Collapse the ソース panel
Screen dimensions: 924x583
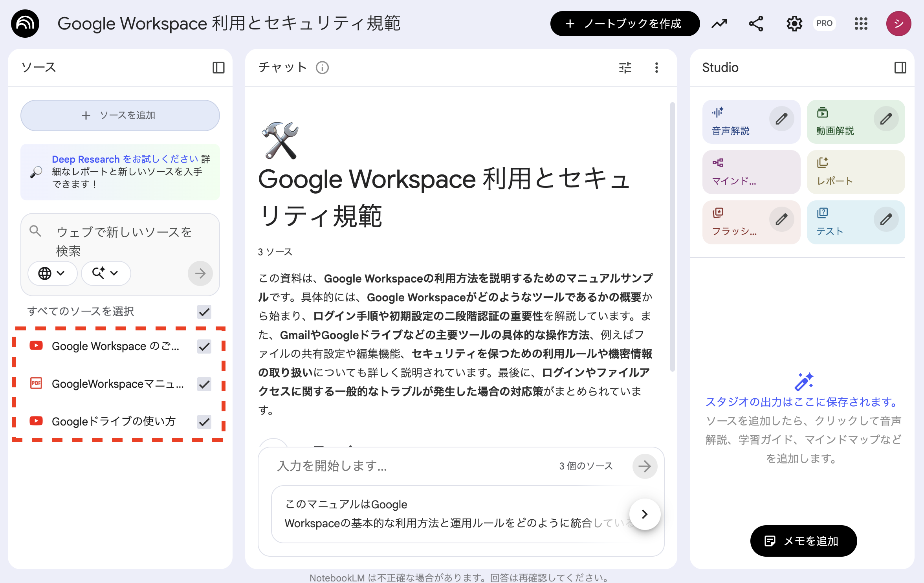pyautogui.click(x=219, y=67)
